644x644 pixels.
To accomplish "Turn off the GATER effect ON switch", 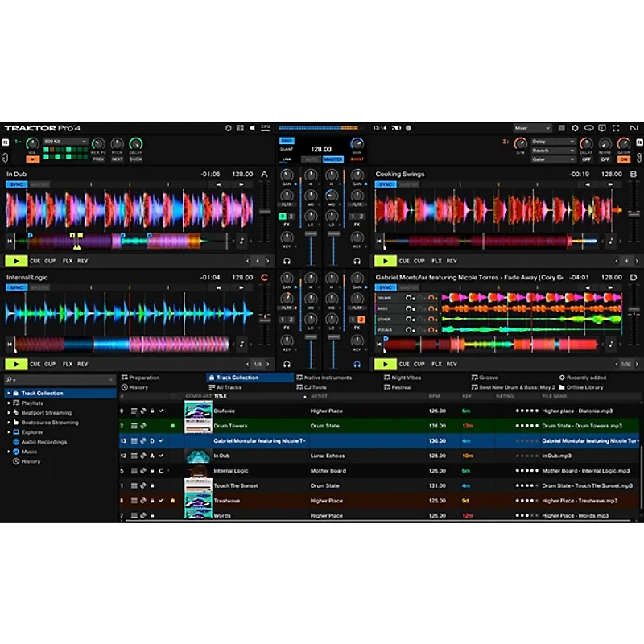I will [625, 158].
